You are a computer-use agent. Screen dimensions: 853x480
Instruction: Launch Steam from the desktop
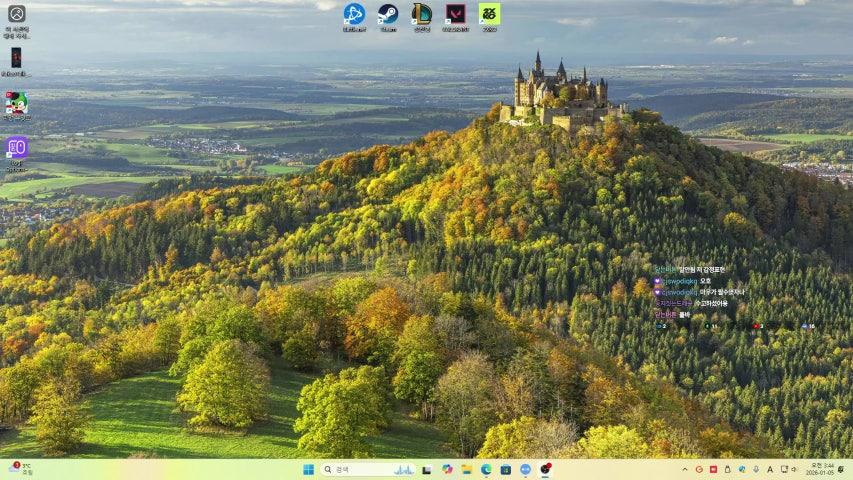tap(388, 14)
